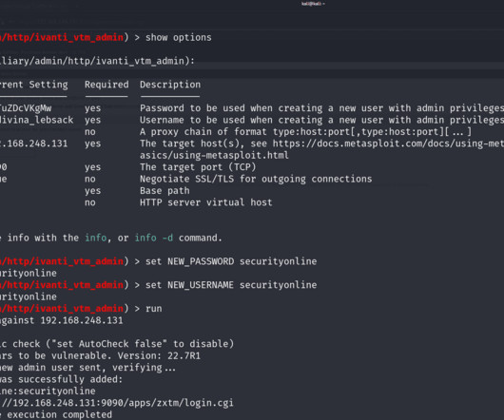The height and width of the screenshot is (420, 504).
Task: Click the 'against 192.168.248.131' output line
Action: pyautogui.click(x=62, y=320)
